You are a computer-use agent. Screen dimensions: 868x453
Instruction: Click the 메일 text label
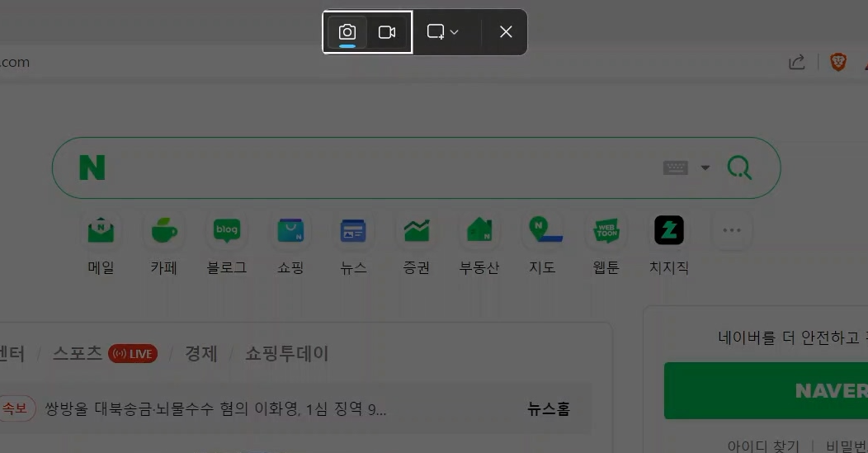point(101,267)
